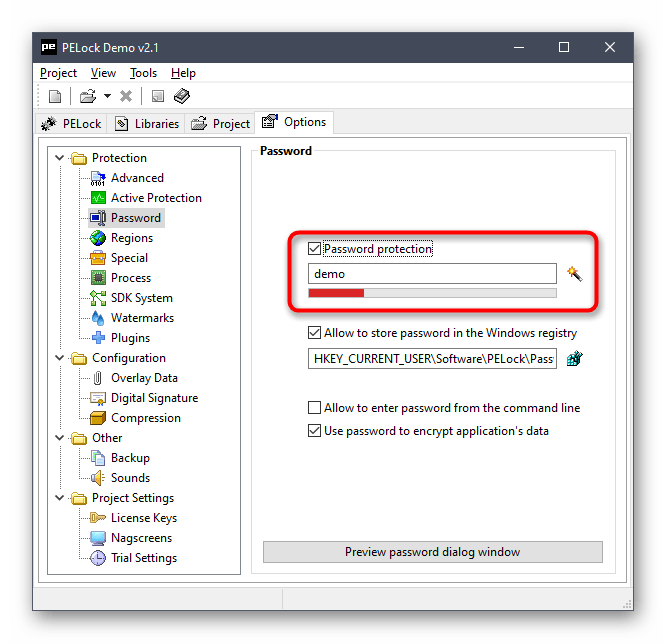This screenshot has width=666, height=643.
Task: Click the Sounds speaker icon
Action: click(98, 478)
